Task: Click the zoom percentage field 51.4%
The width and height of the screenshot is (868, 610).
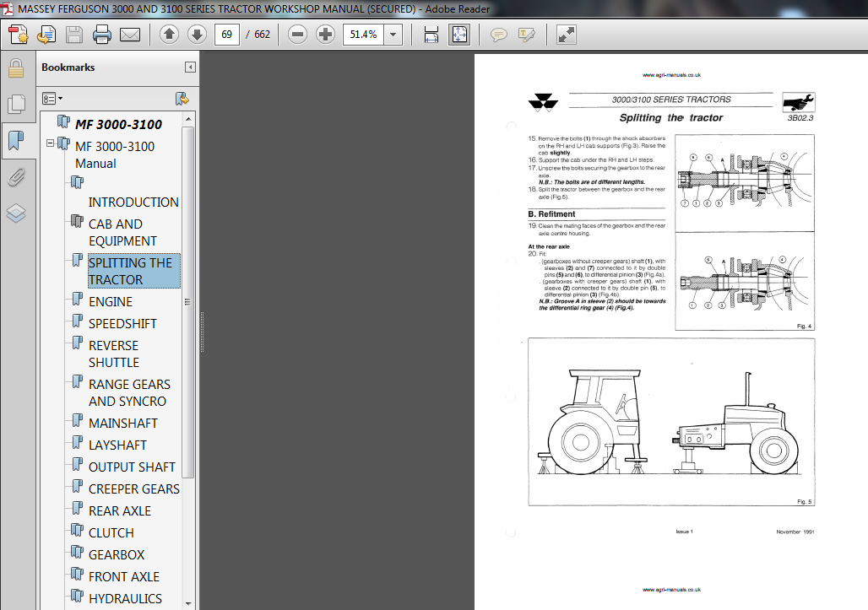Action: 364,35
